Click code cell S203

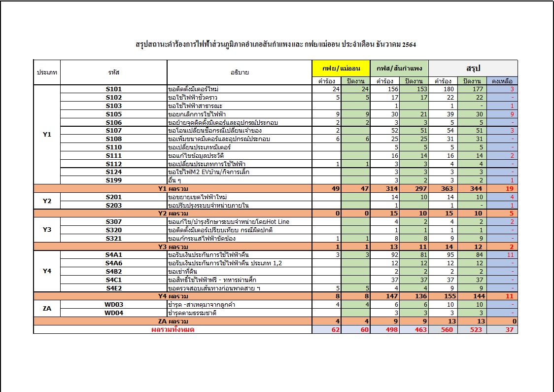114,205
